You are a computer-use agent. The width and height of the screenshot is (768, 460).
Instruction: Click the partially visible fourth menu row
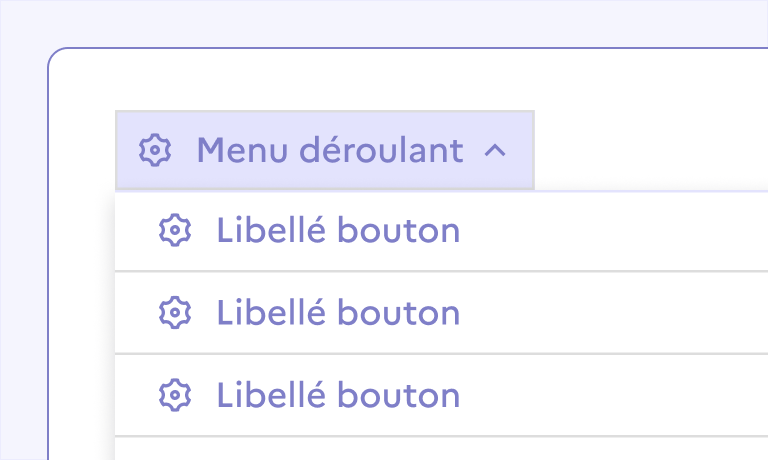440,449
